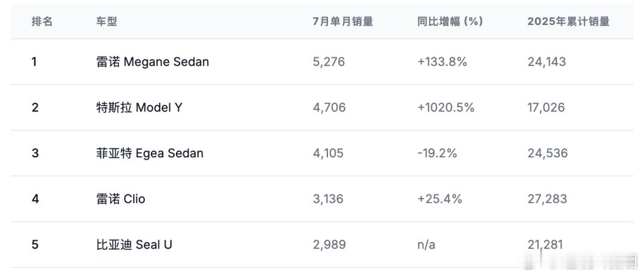
Task: Click the 7月单月销量 column header
Action: (342, 22)
